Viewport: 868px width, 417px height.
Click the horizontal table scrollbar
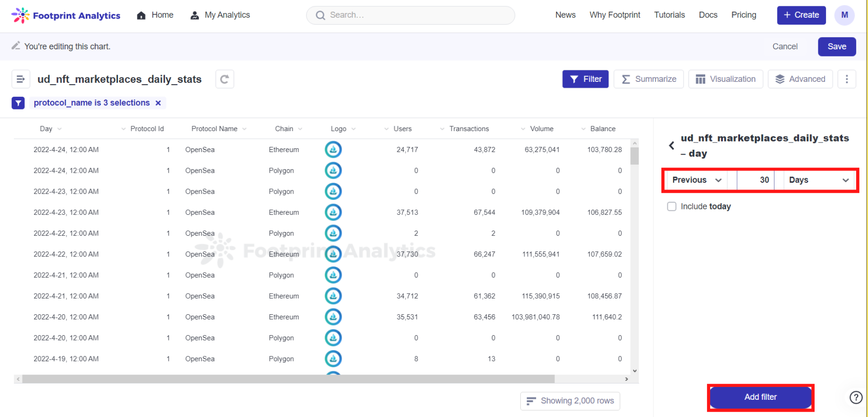(288, 379)
